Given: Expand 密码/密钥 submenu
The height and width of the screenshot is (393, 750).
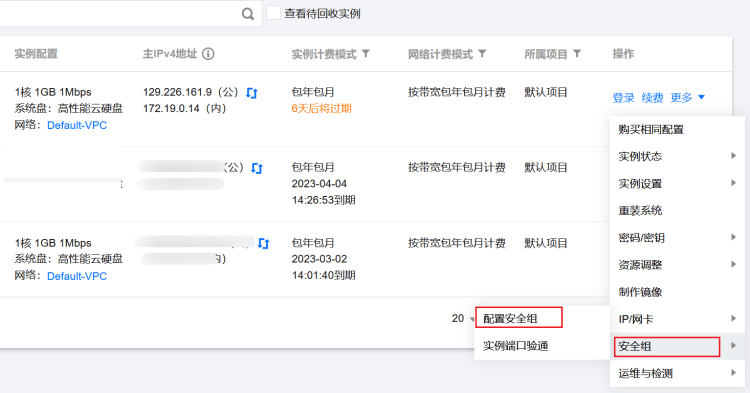Looking at the screenshot, I should [x=677, y=237].
